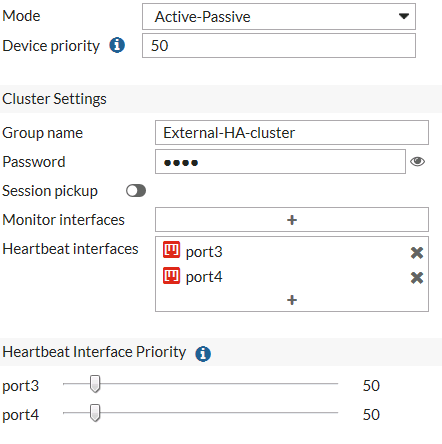The width and height of the screenshot is (442, 444).
Task: Click the red port4 interface icon
Action: point(171,275)
